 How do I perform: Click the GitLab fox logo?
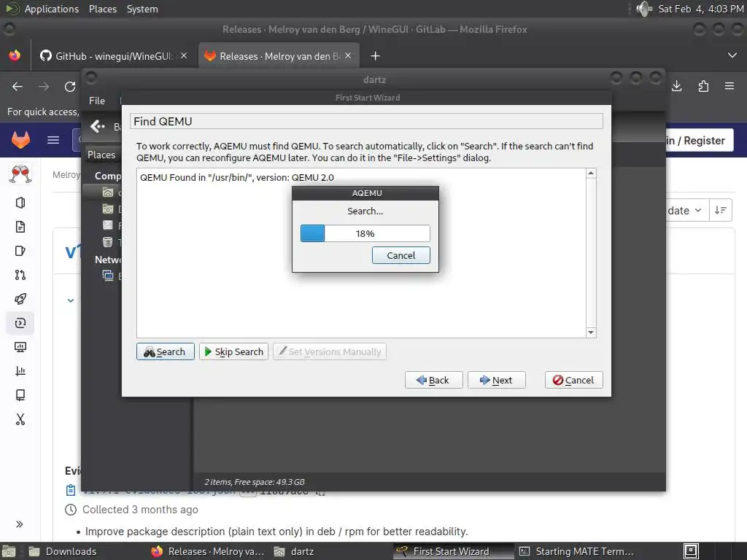20,140
